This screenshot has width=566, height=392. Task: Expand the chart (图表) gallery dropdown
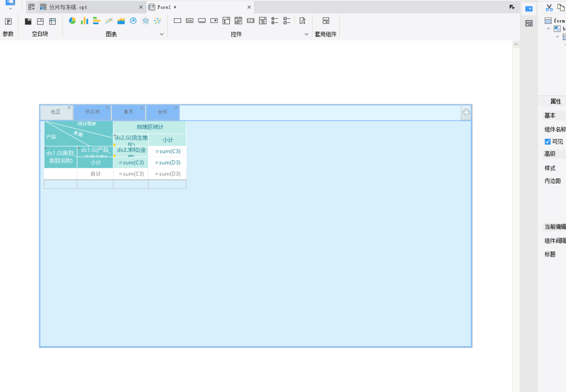[x=161, y=34]
